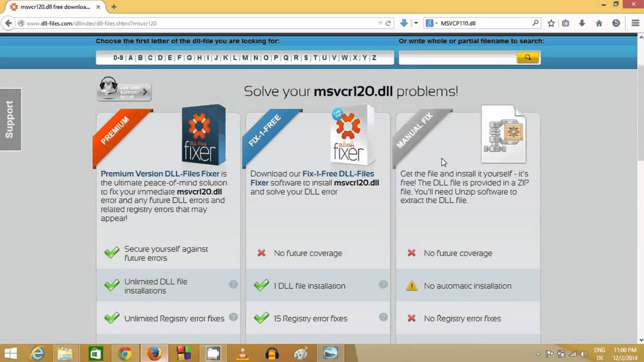The image size is (644, 362).
Task: Expand the address bar history dropdown
Action: 380,23
